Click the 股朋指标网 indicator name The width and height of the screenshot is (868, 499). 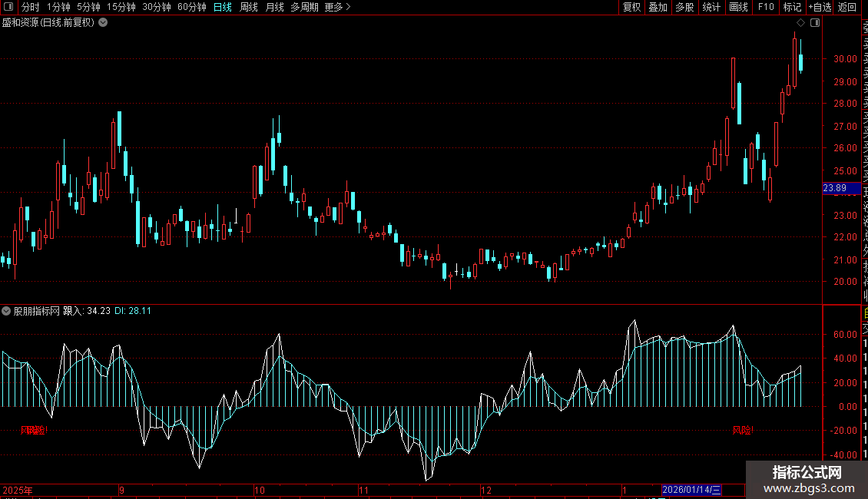(37, 311)
